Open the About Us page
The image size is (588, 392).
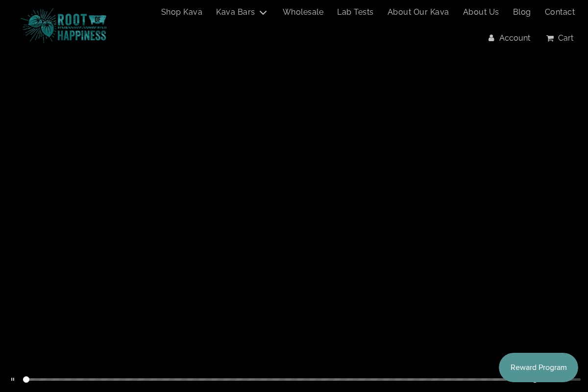pyautogui.click(x=481, y=12)
